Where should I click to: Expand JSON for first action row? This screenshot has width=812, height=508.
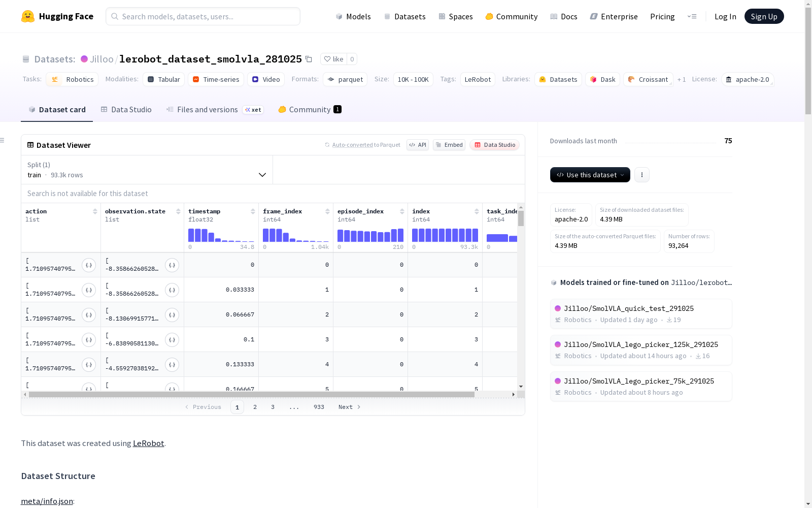point(89,265)
